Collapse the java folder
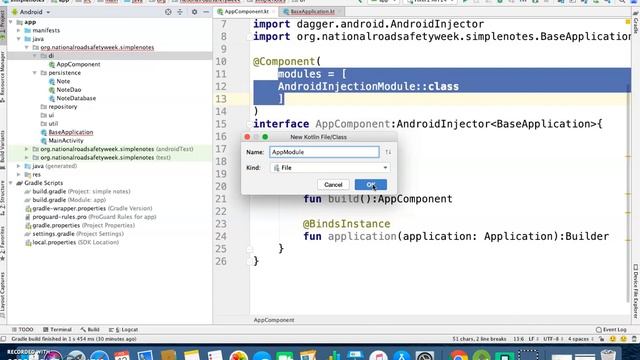Viewport: 640px width, 360px height. click(18, 39)
